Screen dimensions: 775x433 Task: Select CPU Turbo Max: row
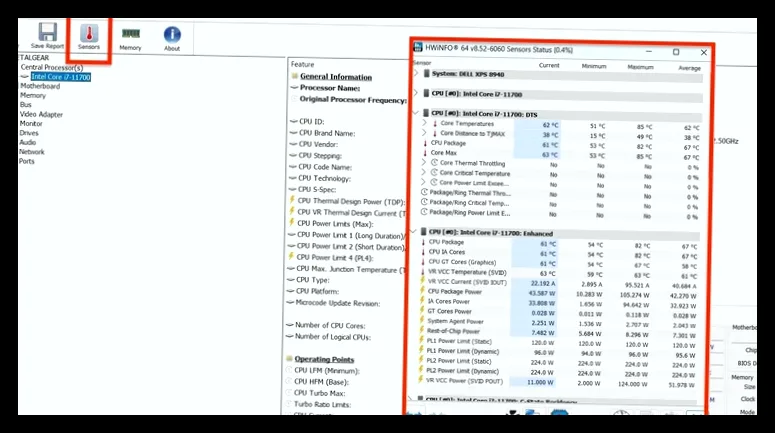[x=320, y=393]
